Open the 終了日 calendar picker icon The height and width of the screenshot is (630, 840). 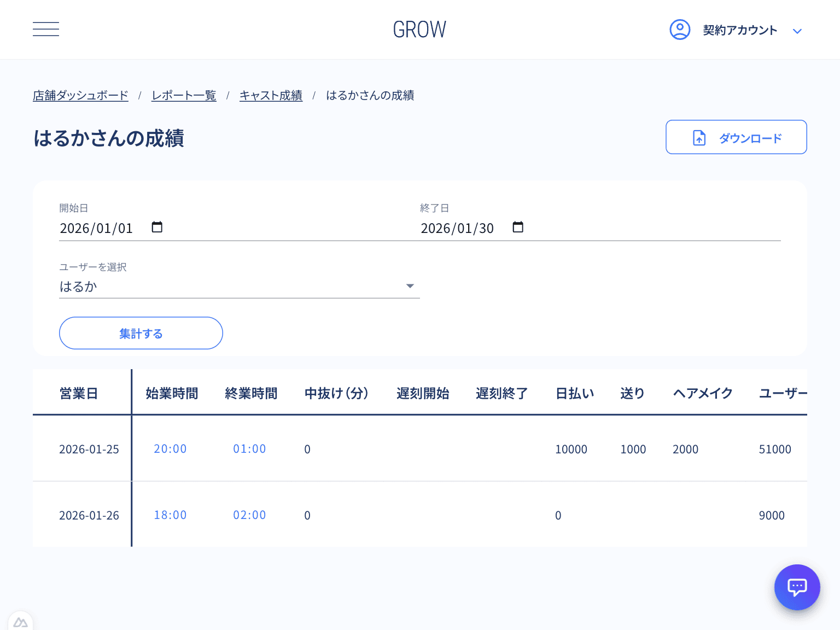point(518,227)
